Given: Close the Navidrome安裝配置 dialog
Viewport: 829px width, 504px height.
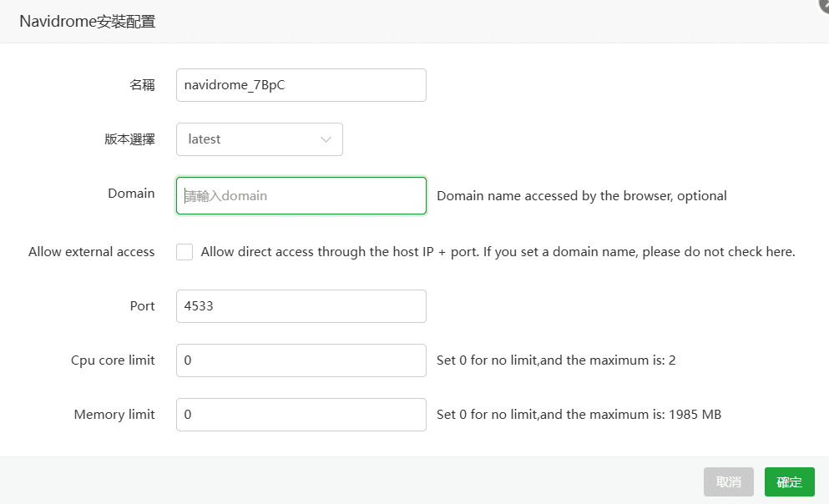Looking at the screenshot, I should [824, 3].
